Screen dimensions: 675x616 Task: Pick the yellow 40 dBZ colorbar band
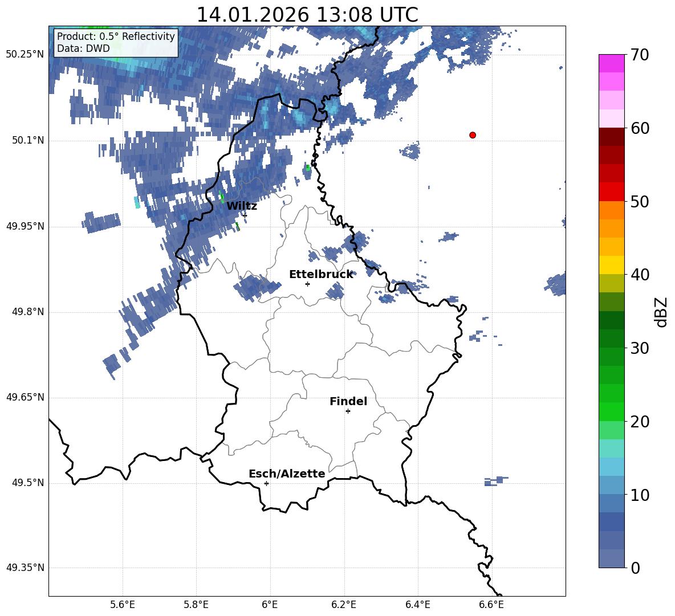pos(611,265)
